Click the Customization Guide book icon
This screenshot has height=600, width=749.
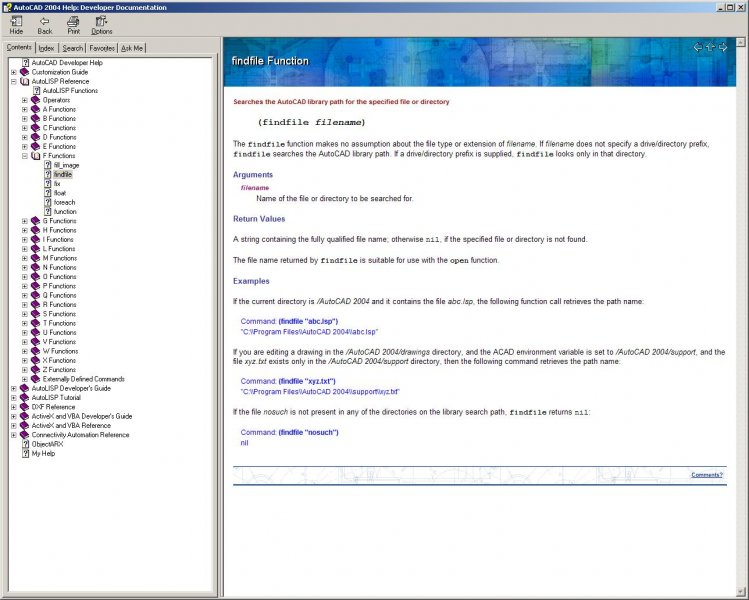click(24, 72)
